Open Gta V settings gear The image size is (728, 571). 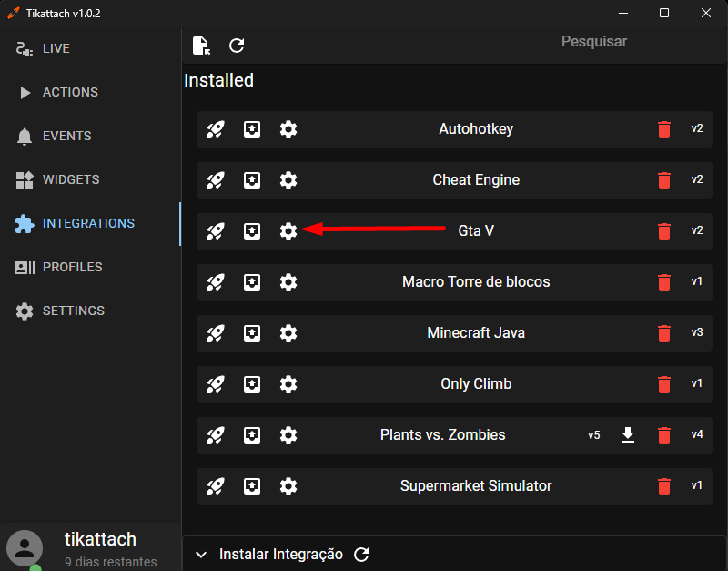288,231
